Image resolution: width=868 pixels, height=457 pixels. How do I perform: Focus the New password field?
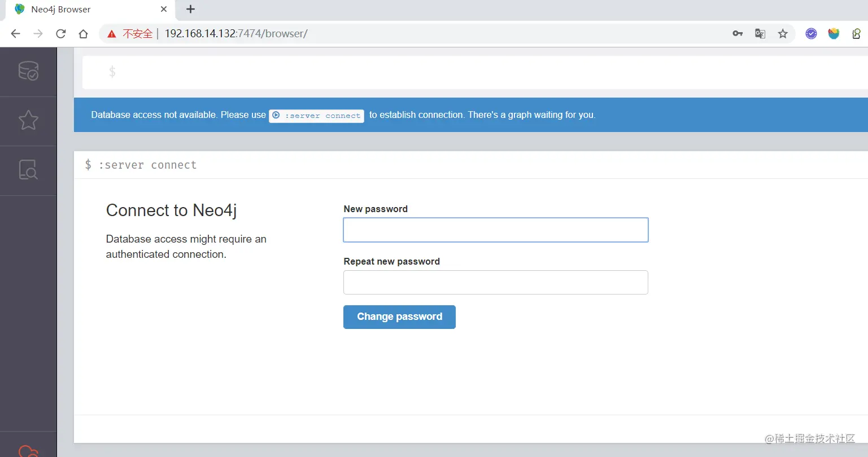coord(496,230)
